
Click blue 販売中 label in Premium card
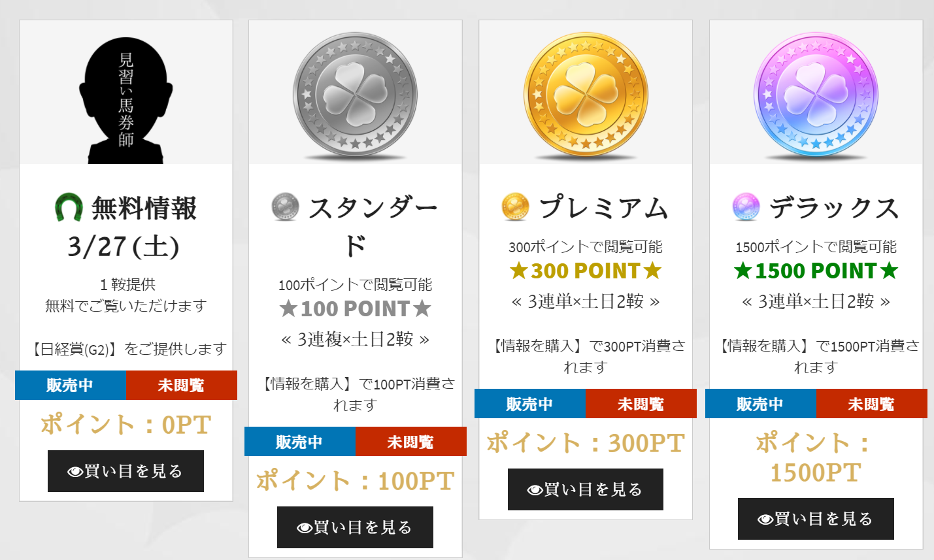click(x=530, y=404)
